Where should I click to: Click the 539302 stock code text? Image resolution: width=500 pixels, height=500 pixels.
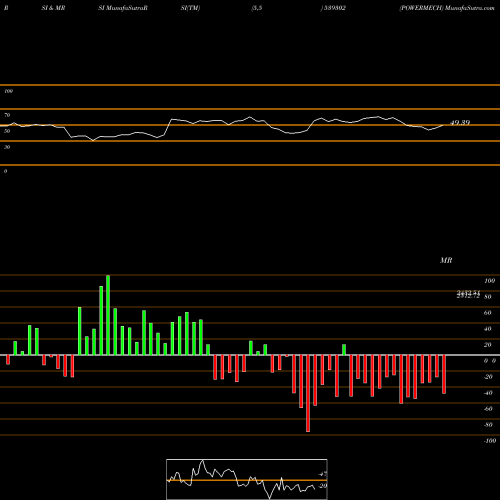tap(335, 8)
